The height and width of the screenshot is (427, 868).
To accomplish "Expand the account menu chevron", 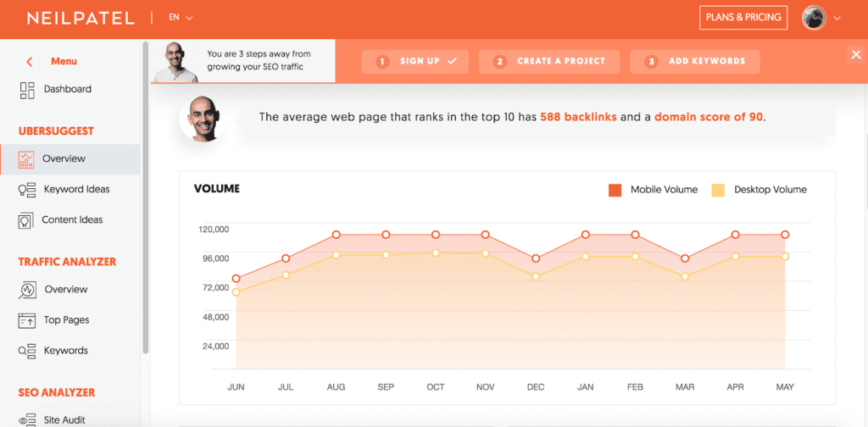I will point(837,19).
